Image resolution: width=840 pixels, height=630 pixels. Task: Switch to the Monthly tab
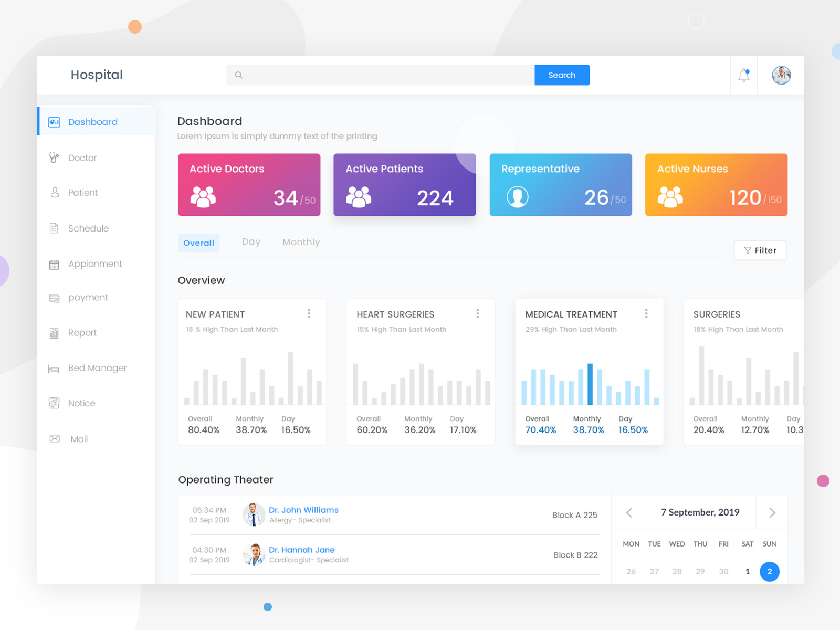(301, 242)
